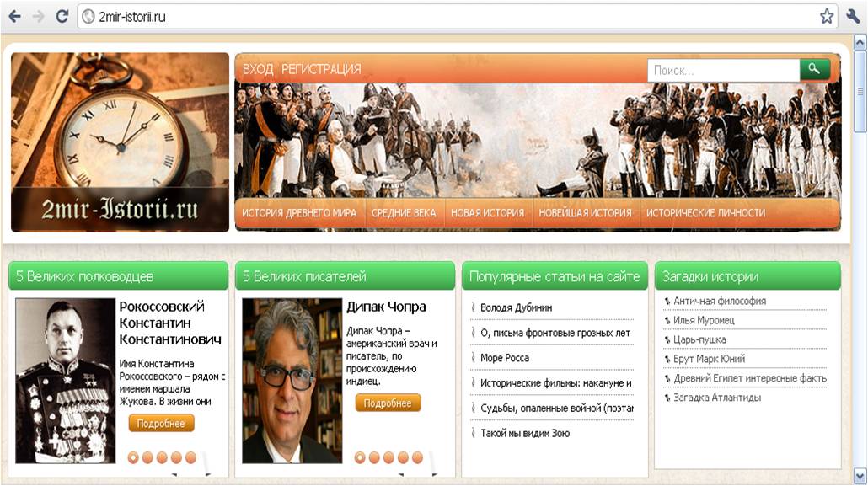Click the browser forward arrow
Screen dimensions: 868x486
point(38,17)
